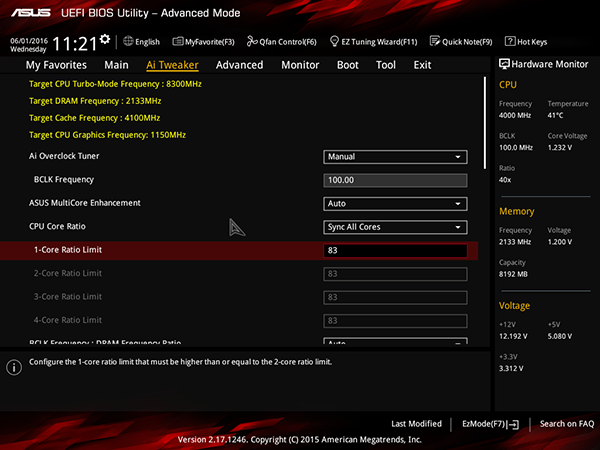Screen dimensions: 600x450
Task: Click Target DRAM Frequency : 2133MHz text
Action: coord(95,101)
